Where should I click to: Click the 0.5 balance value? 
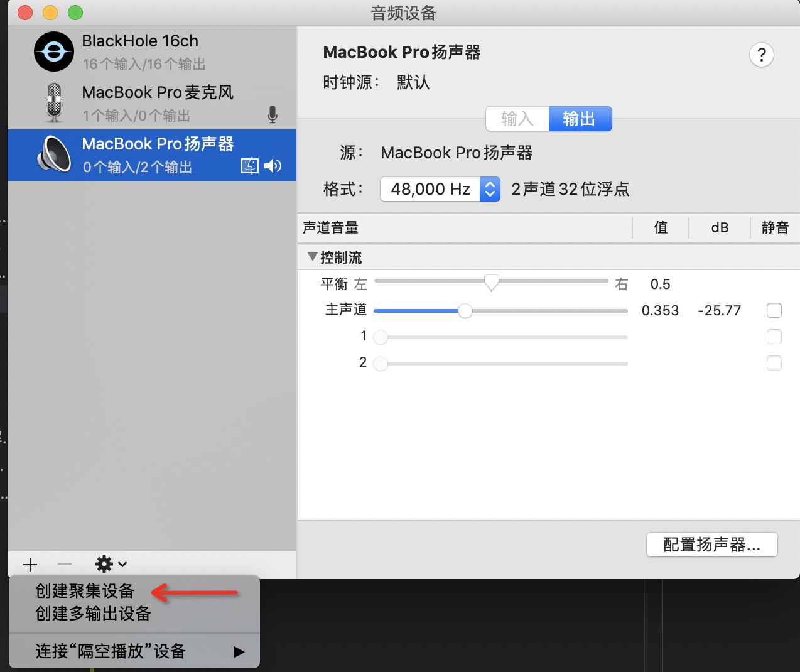click(660, 284)
